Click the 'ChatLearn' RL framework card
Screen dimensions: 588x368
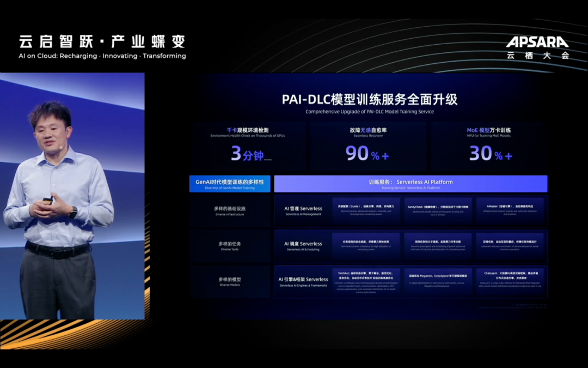[x=510, y=282]
